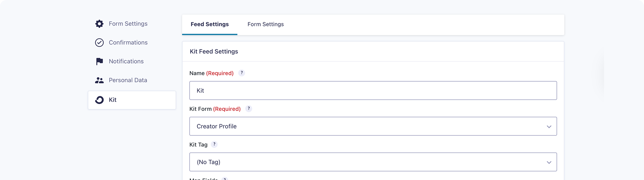Go to Notifications settings in the sidebar

click(x=126, y=61)
